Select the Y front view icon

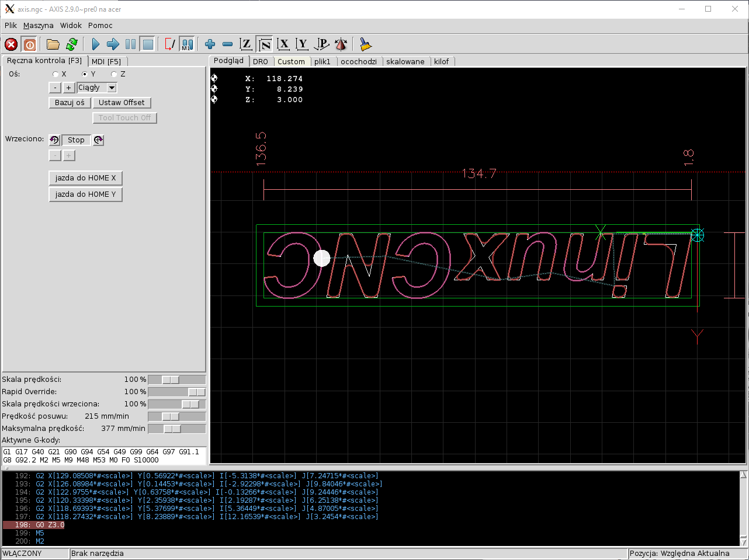302,44
